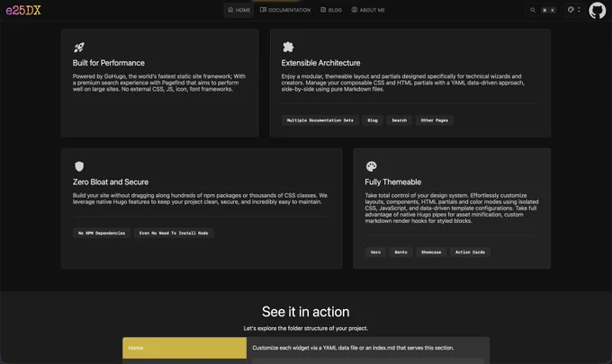This screenshot has height=364, width=612.
Task: Click the Extensible Architecture heading
Action: coord(320,63)
